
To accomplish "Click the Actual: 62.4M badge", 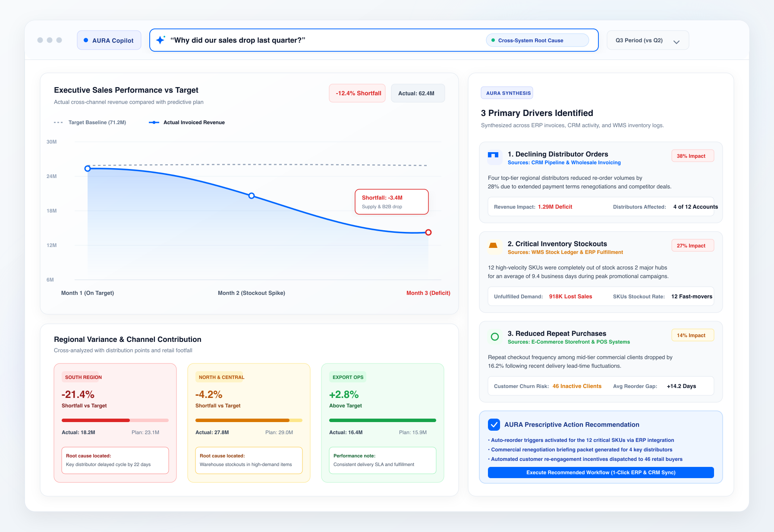I will (x=418, y=93).
